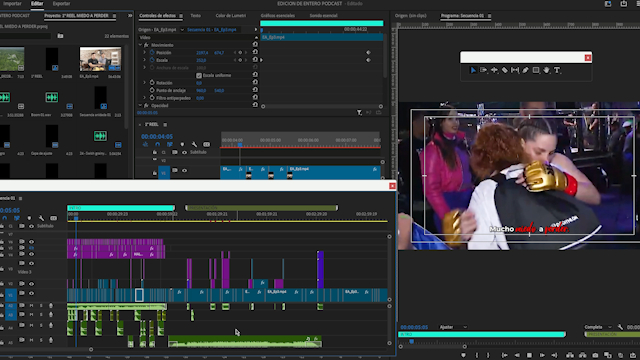640x360 pixels.
Task: Click the program monitor playhead scrubber
Action: coord(411,341)
